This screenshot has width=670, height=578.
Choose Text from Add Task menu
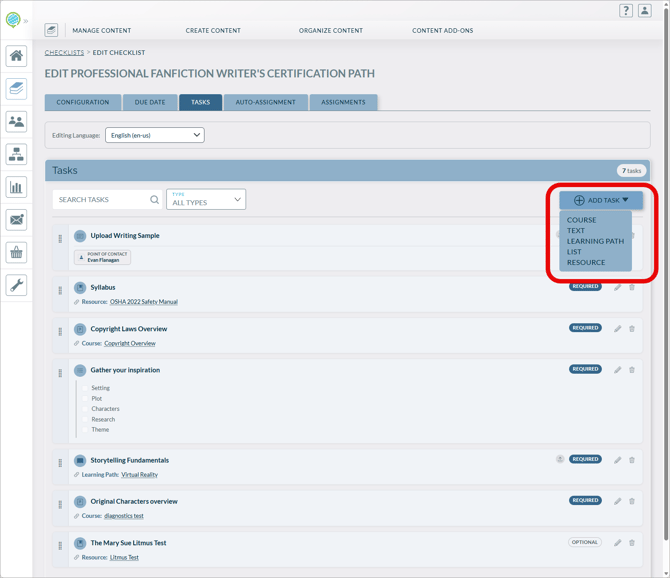[x=576, y=231]
